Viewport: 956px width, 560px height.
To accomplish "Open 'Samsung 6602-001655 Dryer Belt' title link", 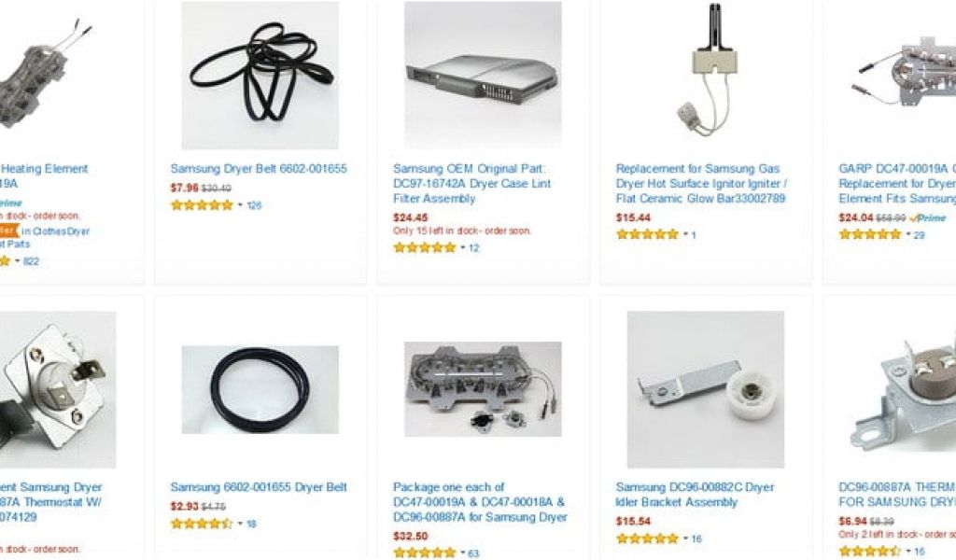I will coord(259,487).
